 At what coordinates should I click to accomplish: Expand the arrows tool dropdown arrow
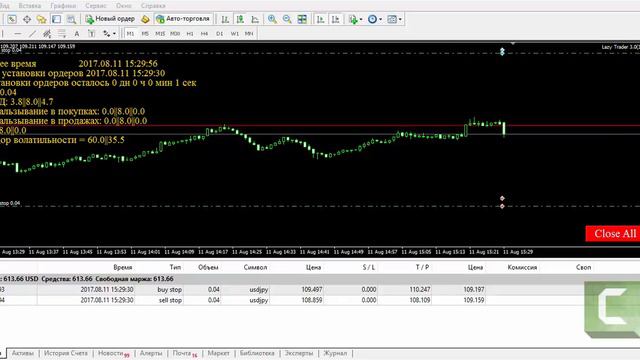pyautogui.click(x=114, y=33)
